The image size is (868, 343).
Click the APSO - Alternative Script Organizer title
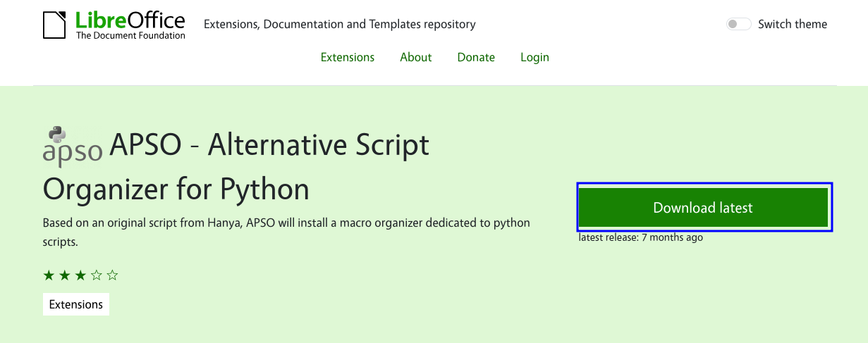tap(236, 168)
